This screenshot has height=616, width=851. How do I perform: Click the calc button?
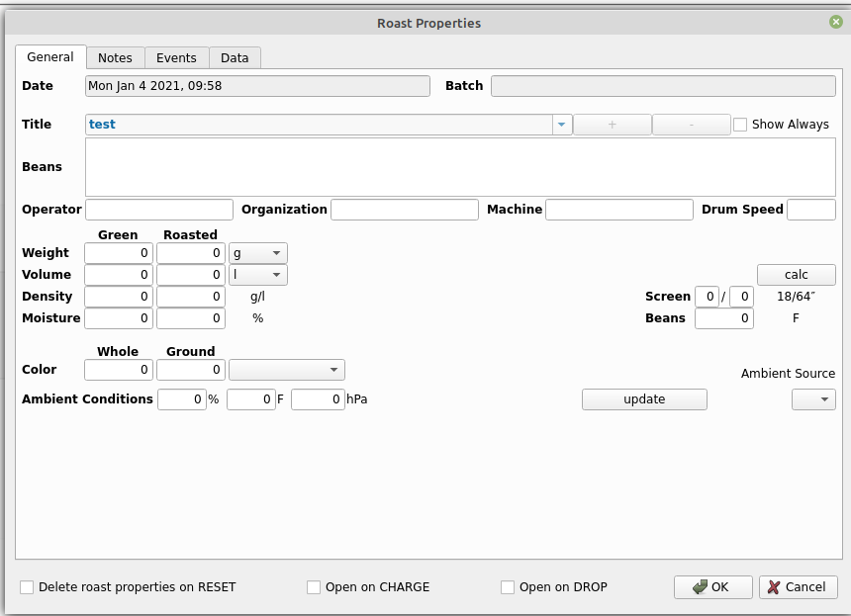(x=796, y=274)
